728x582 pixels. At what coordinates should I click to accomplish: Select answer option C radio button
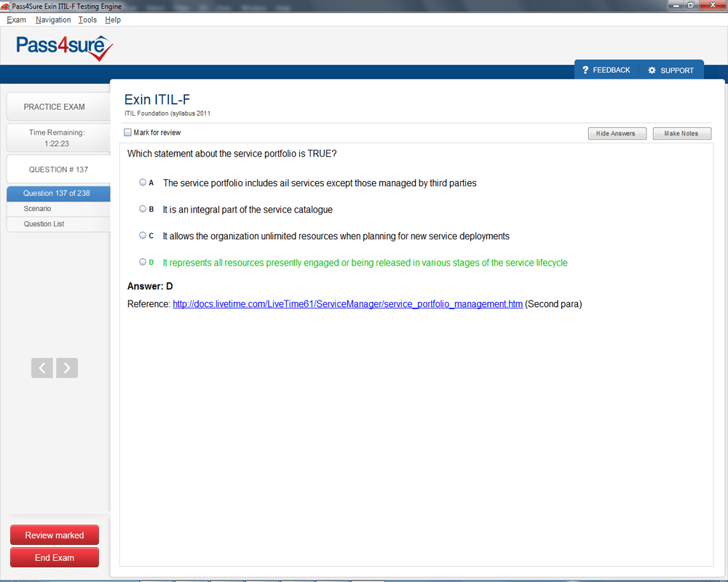click(143, 235)
